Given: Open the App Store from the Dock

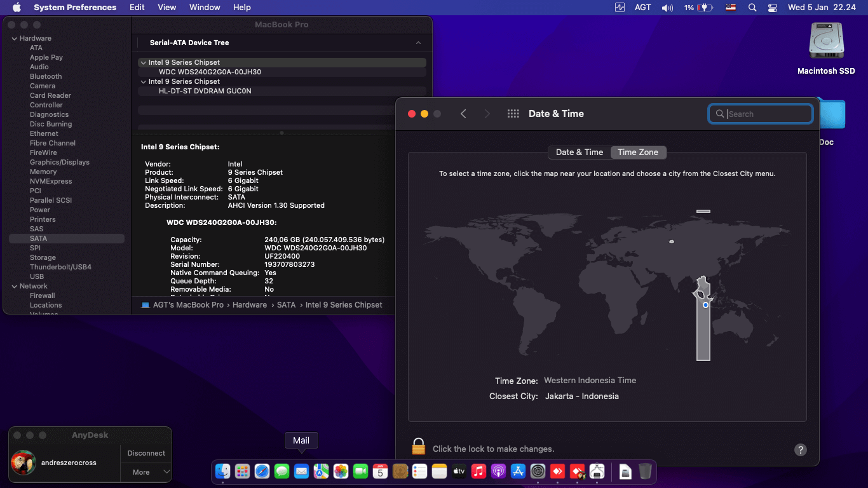Looking at the screenshot, I should 518,471.
